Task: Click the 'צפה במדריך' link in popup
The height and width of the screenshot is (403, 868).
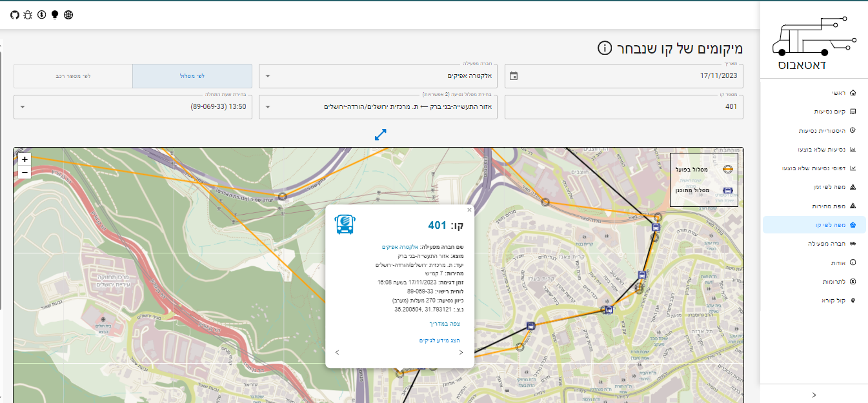Action: pyautogui.click(x=445, y=324)
